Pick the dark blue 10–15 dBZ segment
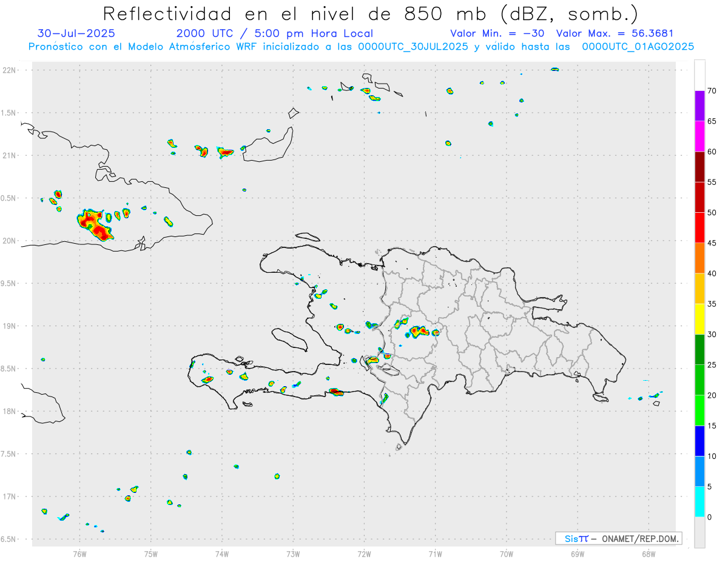728x562 pixels. [699, 441]
